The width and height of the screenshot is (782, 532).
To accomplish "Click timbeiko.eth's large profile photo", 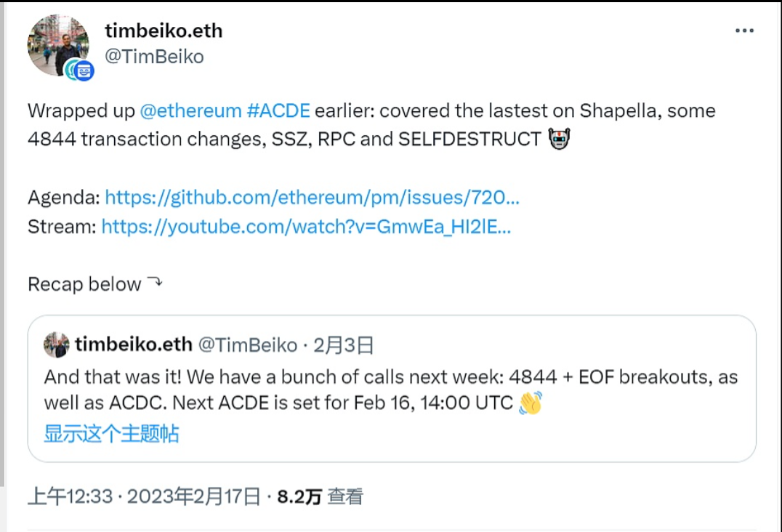I will [x=58, y=44].
